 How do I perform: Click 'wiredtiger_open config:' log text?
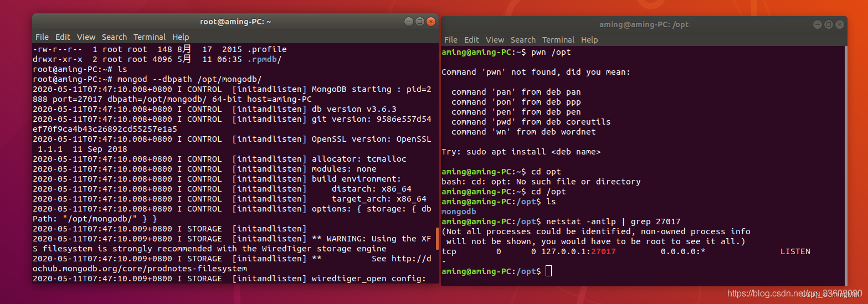coord(369,279)
